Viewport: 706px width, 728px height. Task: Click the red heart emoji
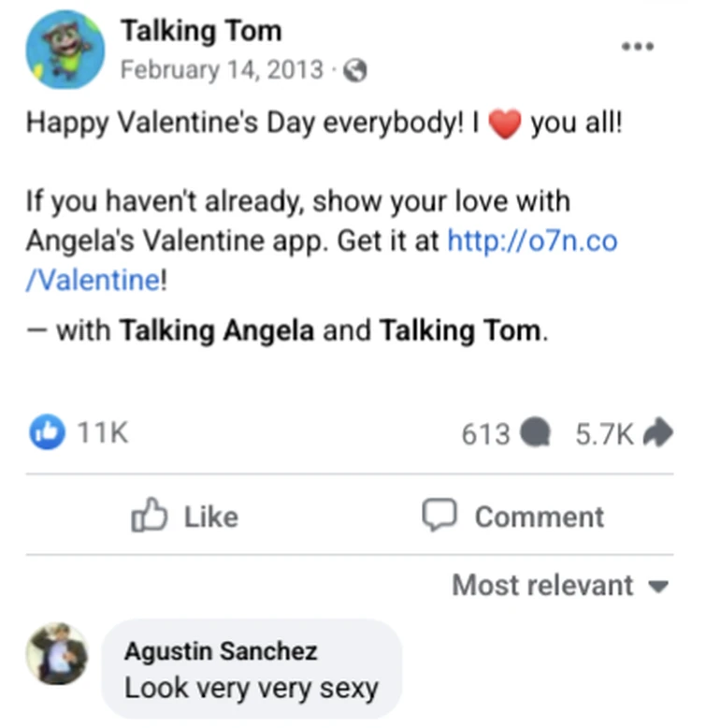pyautogui.click(x=505, y=124)
